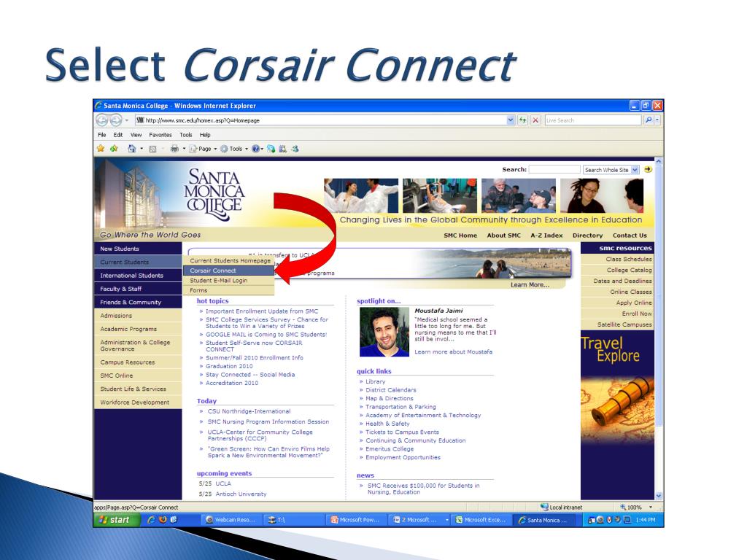The image size is (747, 560).
Task: Expand the Home button dropdown arrow
Action: 142,149
